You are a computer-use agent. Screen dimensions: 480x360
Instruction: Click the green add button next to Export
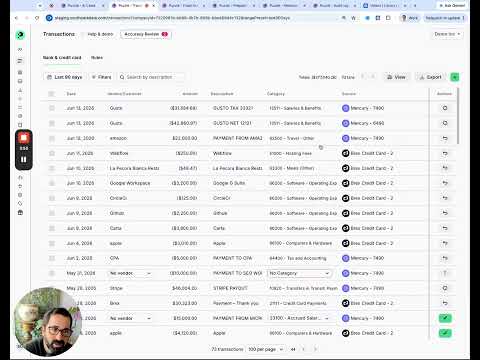click(455, 77)
